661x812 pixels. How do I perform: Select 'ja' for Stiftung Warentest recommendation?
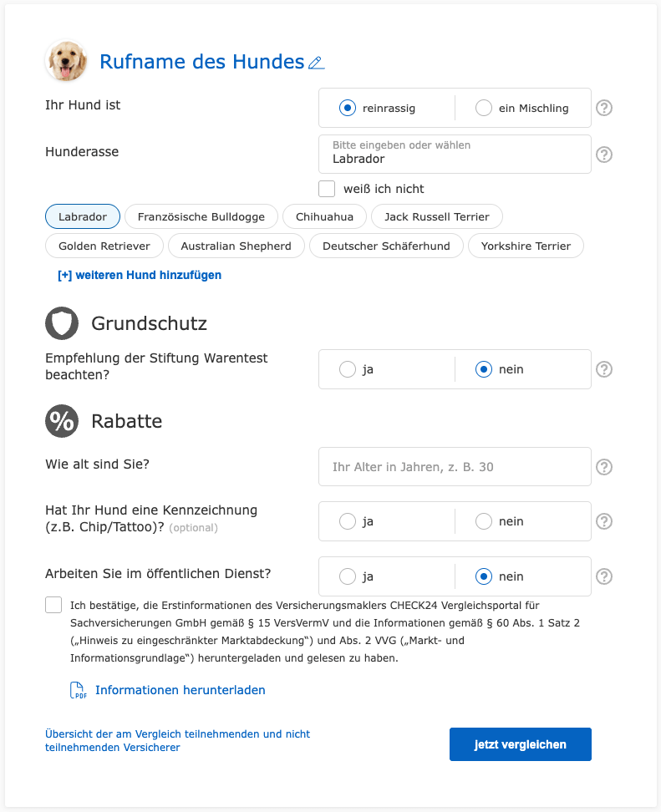(348, 368)
